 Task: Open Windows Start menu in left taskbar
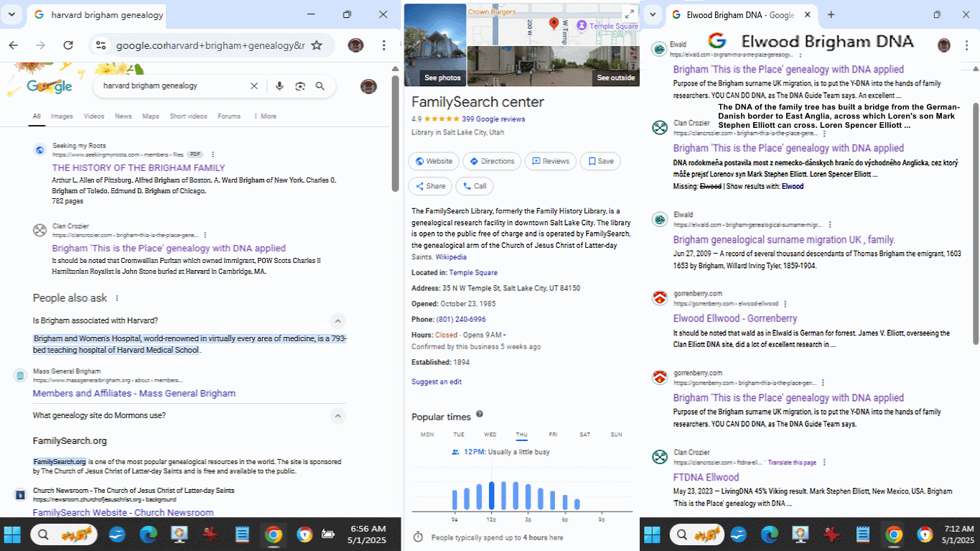click(x=13, y=534)
